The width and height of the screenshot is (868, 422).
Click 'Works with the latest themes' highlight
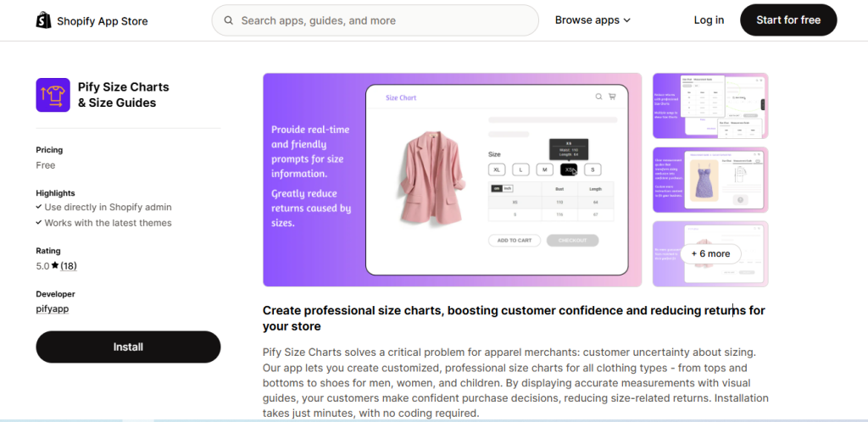pos(108,223)
